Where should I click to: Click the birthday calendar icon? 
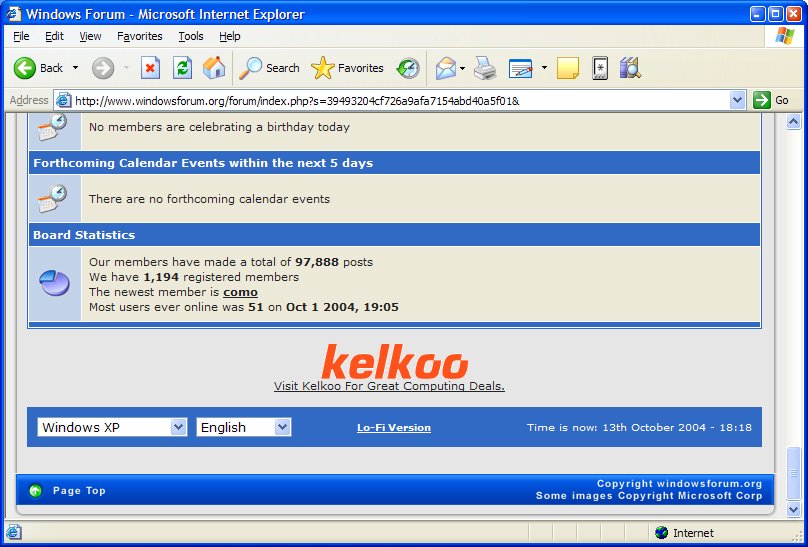point(53,127)
